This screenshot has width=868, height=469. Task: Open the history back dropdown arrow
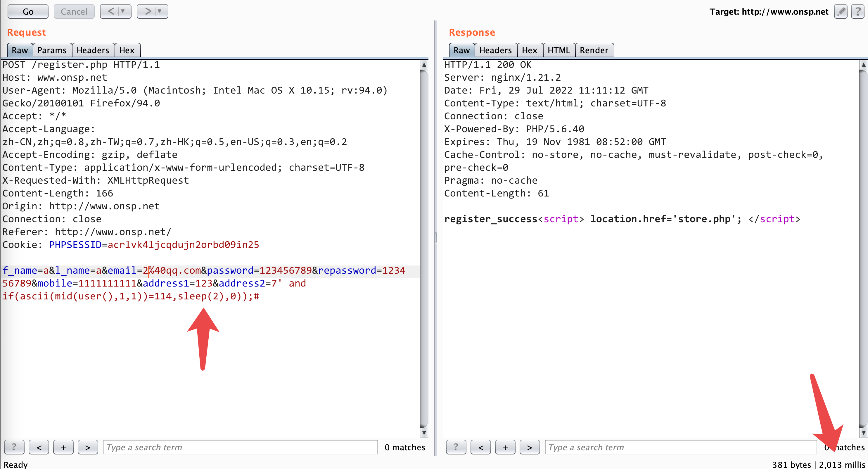123,11
